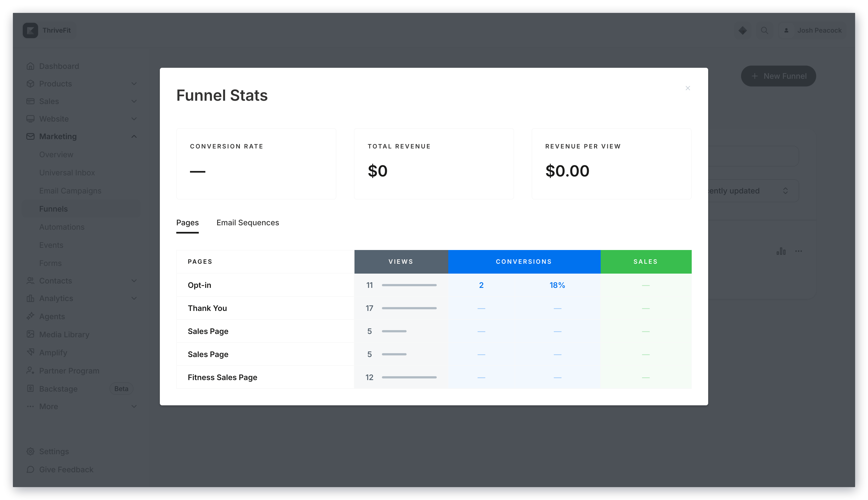Click the Partner Program person icon
Image resolution: width=868 pixels, height=500 pixels.
30,370
